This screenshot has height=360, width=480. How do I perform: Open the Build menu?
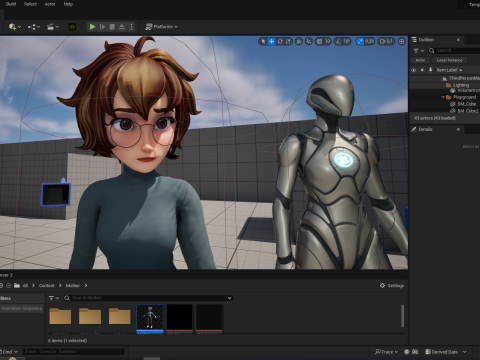pos(11,4)
